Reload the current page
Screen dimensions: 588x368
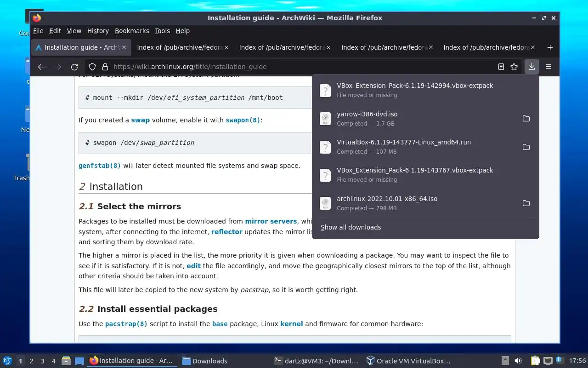tap(74, 67)
